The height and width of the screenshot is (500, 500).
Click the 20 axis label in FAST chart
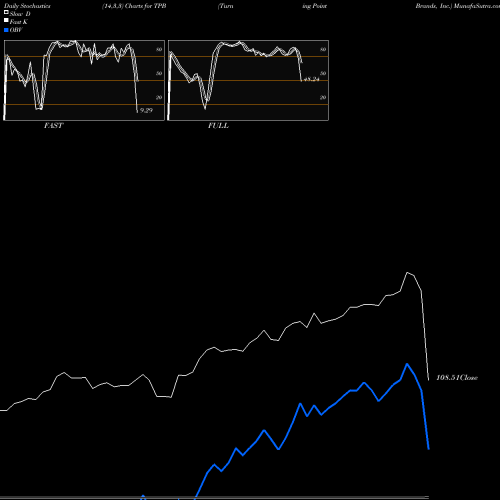pyautogui.click(x=159, y=97)
